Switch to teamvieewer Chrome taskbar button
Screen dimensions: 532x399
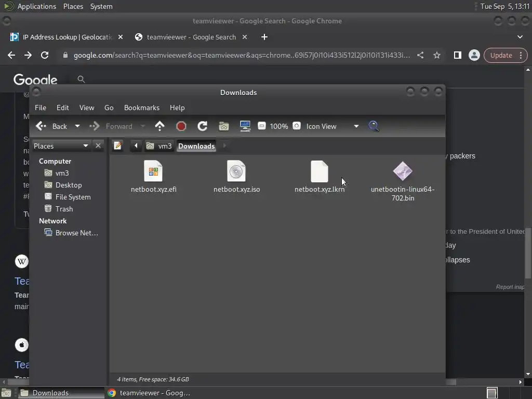click(149, 393)
